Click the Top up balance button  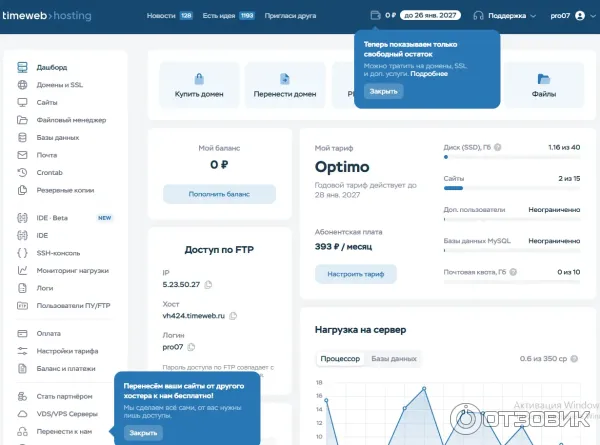219,194
